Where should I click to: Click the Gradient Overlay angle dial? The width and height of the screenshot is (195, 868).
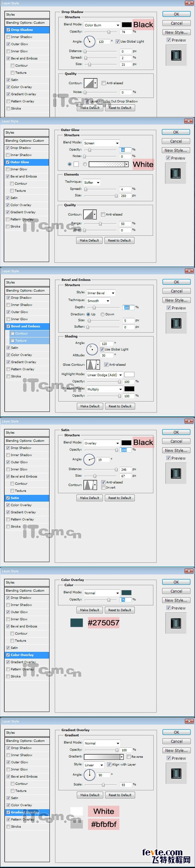click(x=90, y=775)
